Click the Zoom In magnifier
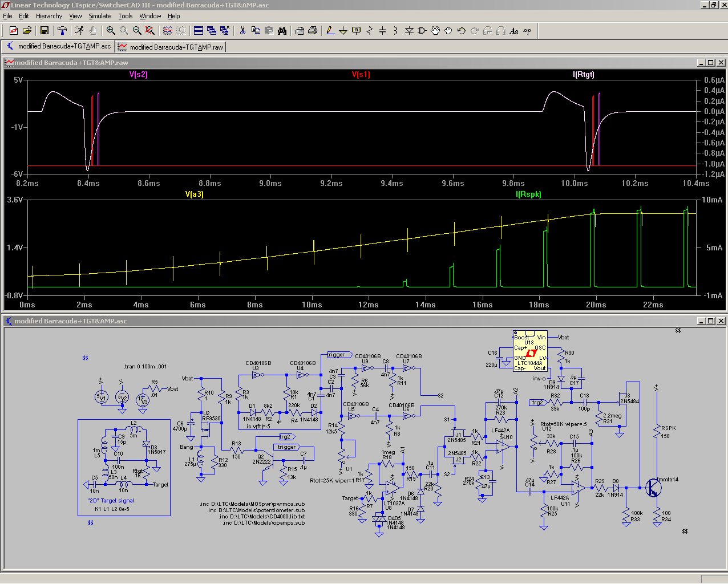Viewport: 728px width, 584px height. [x=111, y=31]
